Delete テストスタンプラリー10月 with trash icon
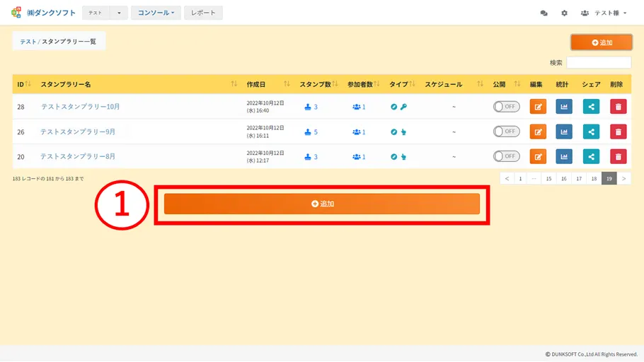 click(x=618, y=107)
